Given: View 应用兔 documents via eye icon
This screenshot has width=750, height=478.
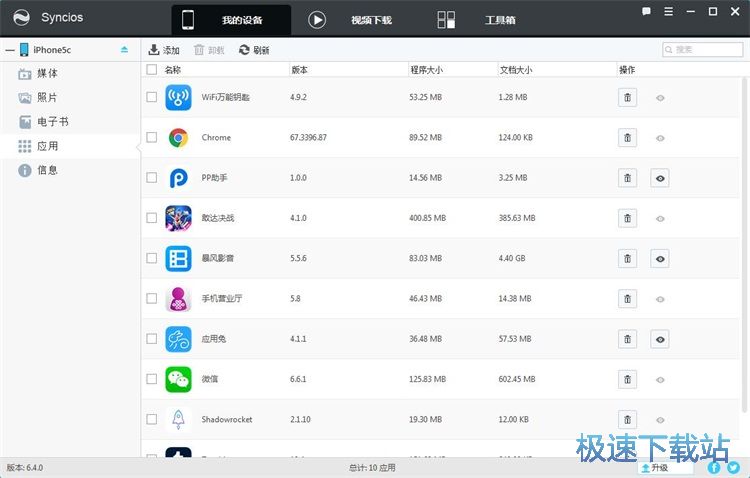Looking at the screenshot, I should pos(660,339).
